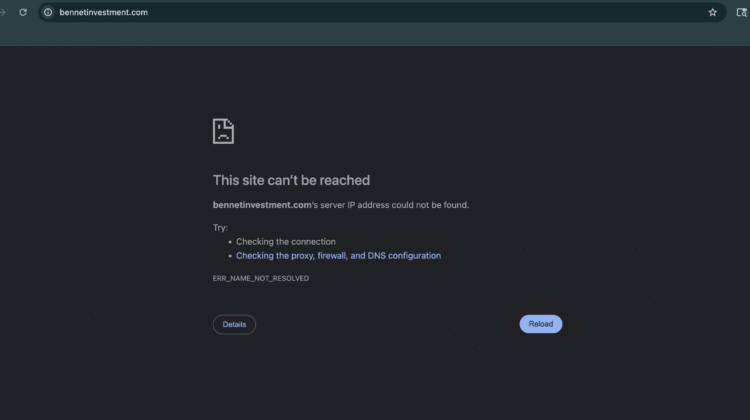Click the "Try:" label
This screenshot has height=420, width=750.
pyautogui.click(x=220, y=228)
